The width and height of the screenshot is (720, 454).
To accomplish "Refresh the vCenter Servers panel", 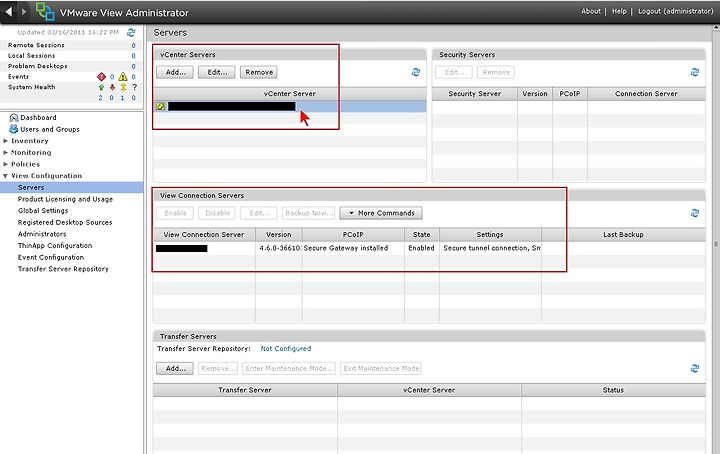I will pyautogui.click(x=416, y=72).
